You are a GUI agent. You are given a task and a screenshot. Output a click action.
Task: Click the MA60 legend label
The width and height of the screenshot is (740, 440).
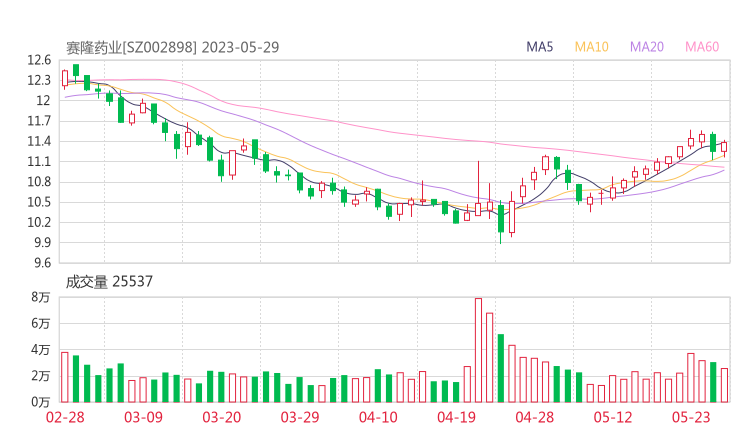pos(702,47)
